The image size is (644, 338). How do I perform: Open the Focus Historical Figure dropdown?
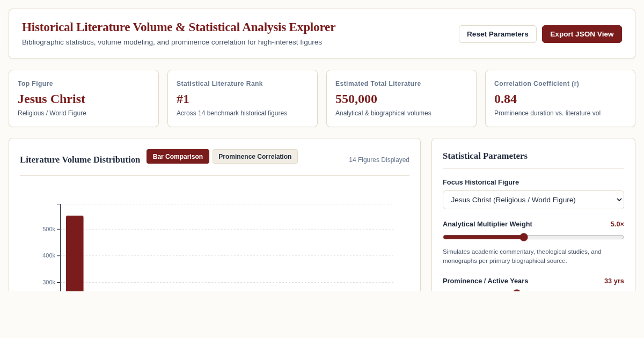point(533,200)
